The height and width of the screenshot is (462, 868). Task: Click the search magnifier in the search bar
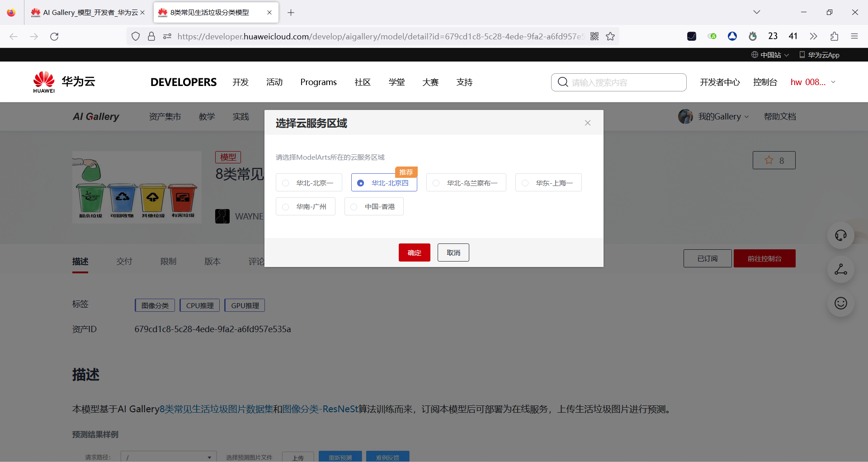(x=562, y=82)
